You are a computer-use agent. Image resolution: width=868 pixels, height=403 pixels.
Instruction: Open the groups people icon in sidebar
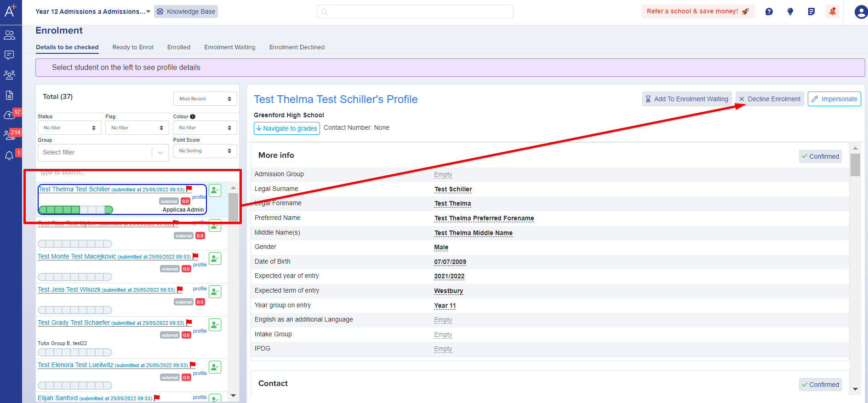coord(9,75)
